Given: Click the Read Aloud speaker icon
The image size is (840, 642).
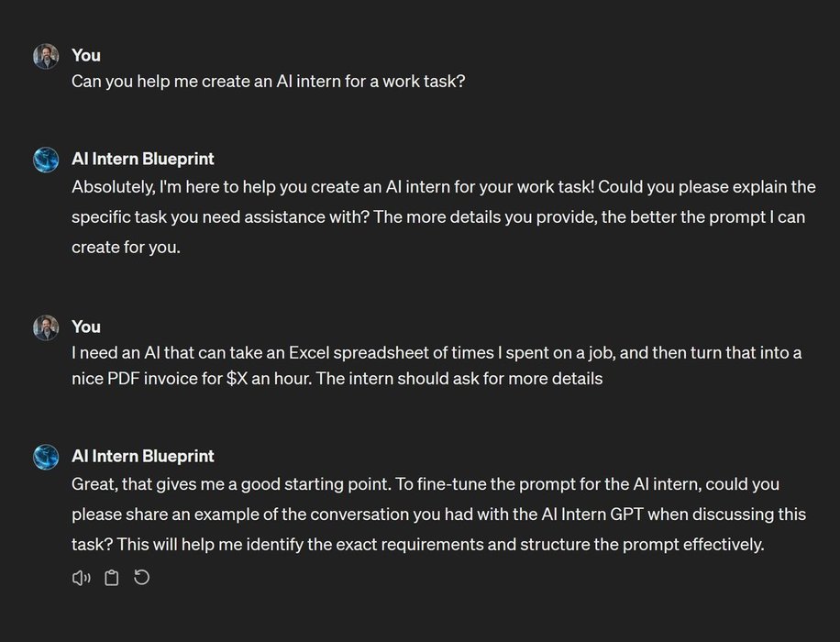Looking at the screenshot, I should click(81, 578).
